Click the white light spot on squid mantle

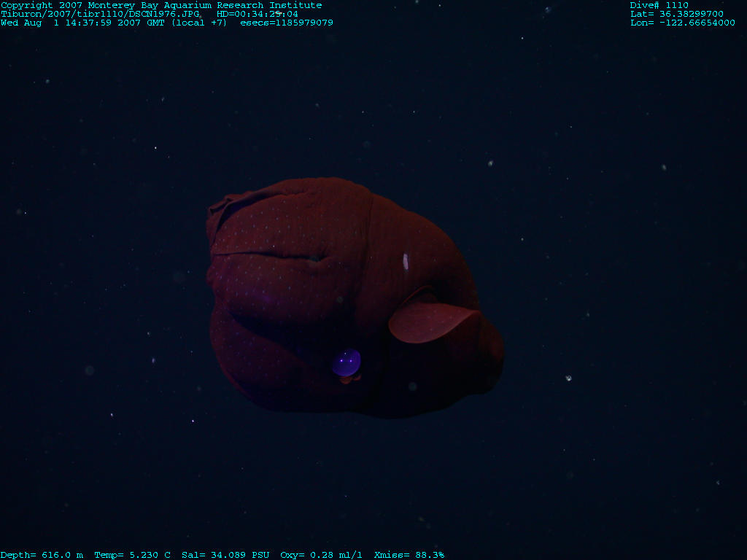pyautogui.click(x=406, y=261)
